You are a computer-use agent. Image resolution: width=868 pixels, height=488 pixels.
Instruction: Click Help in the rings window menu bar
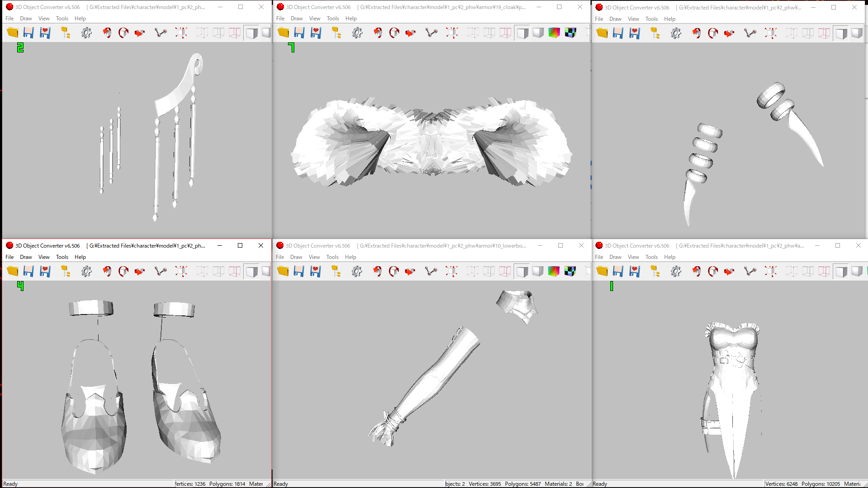click(x=670, y=19)
